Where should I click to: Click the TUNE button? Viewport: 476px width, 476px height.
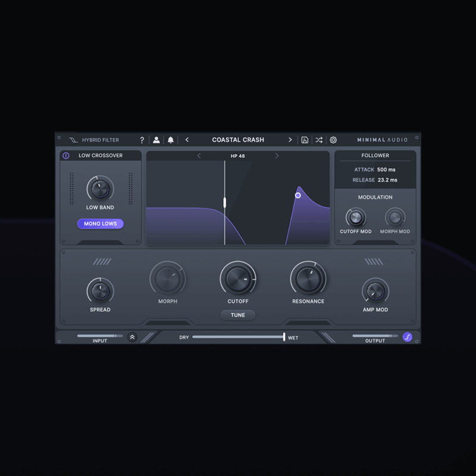(x=237, y=315)
